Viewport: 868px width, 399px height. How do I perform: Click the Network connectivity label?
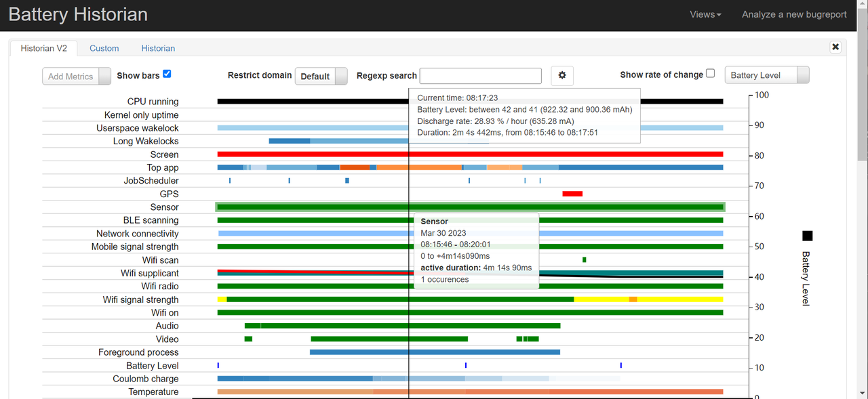click(x=138, y=234)
